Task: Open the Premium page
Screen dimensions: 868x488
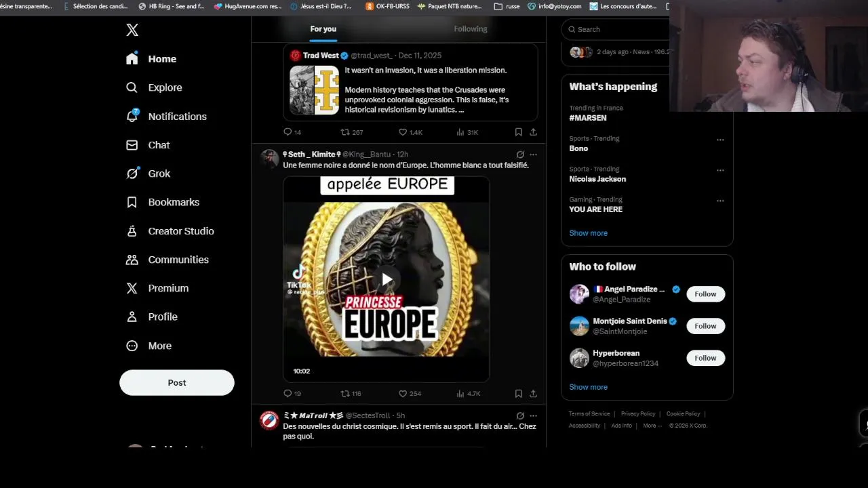Action: pos(157,288)
